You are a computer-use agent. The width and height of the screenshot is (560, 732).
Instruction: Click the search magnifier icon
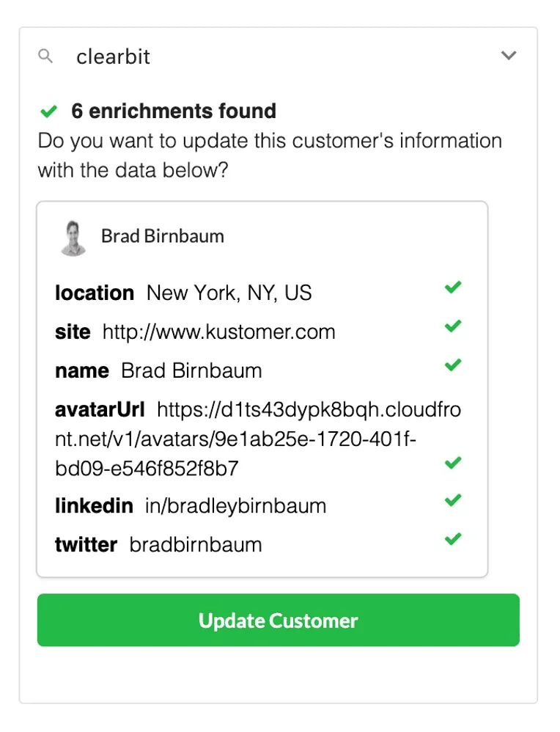(x=46, y=56)
